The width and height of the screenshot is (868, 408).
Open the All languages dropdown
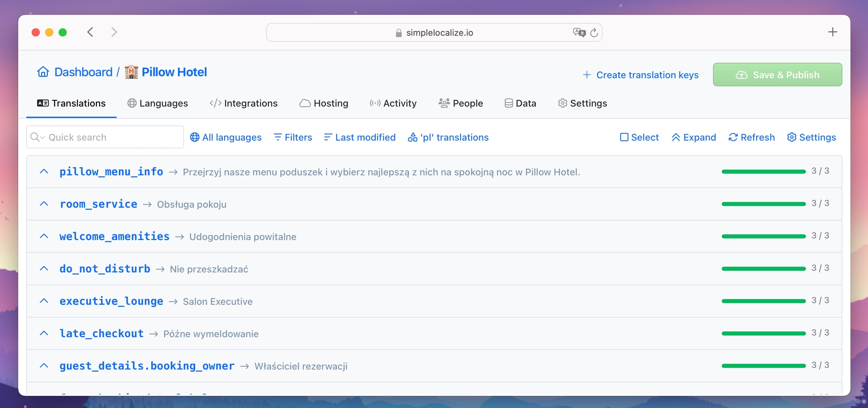pyautogui.click(x=226, y=137)
